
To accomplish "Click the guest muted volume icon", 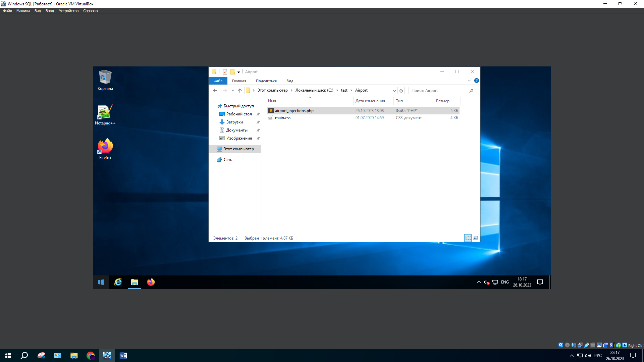I will pyautogui.click(x=487, y=282).
